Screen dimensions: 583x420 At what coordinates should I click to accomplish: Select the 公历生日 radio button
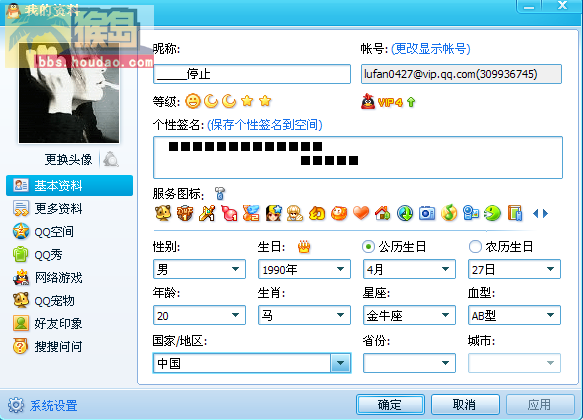pyautogui.click(x=368, y=247)
